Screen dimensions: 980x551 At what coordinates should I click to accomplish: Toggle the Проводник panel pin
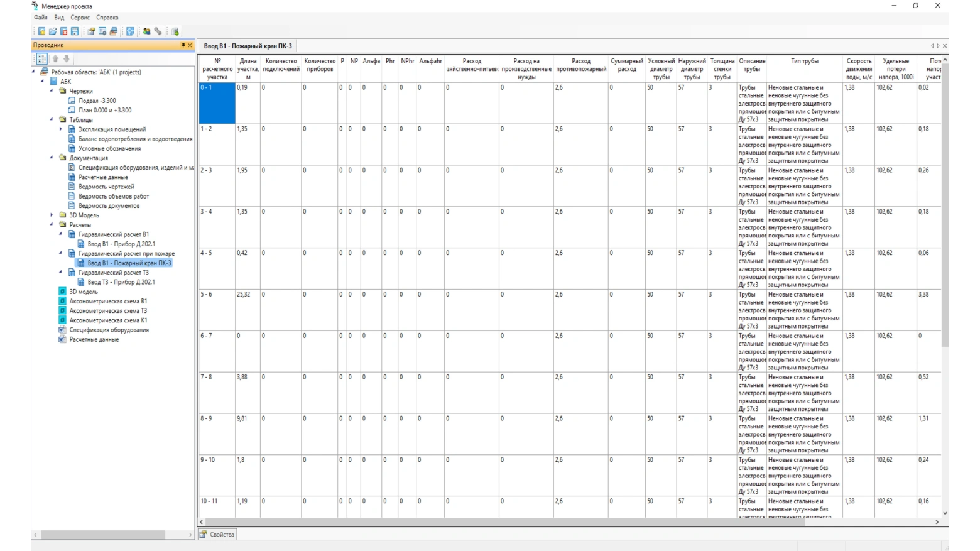[183, 45]
